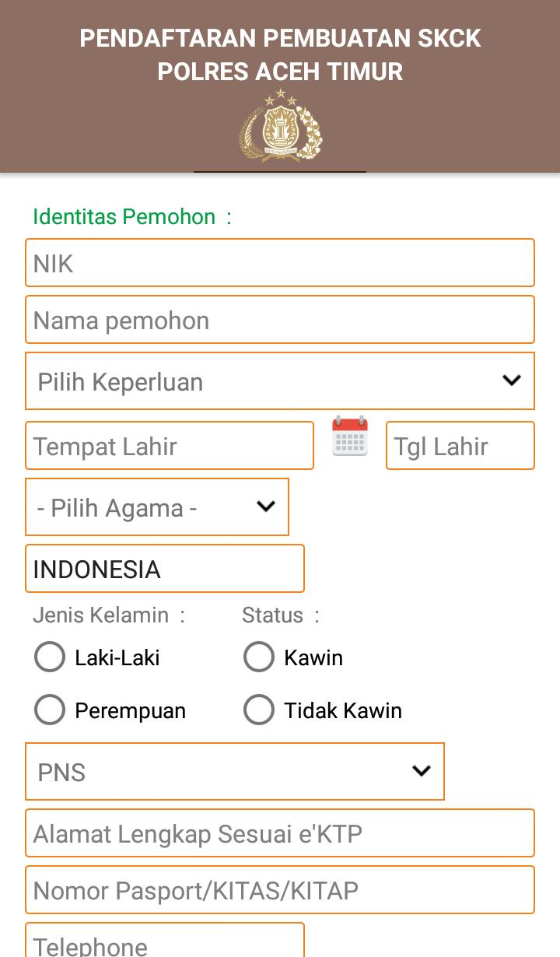The image size is (560, 957).
Task: Open the calendar date picker icon
Action: [350, 436]
